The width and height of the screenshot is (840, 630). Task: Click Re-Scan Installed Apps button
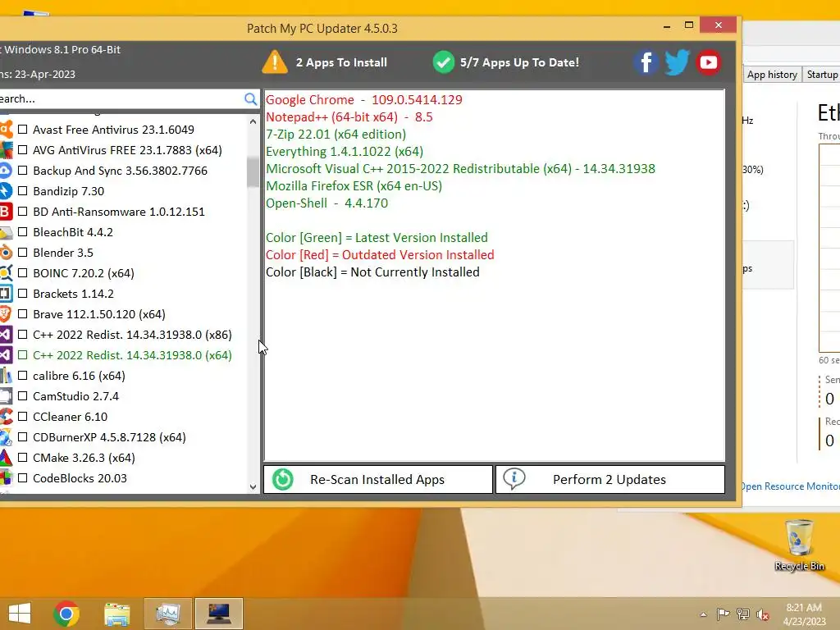click(377, 479)
